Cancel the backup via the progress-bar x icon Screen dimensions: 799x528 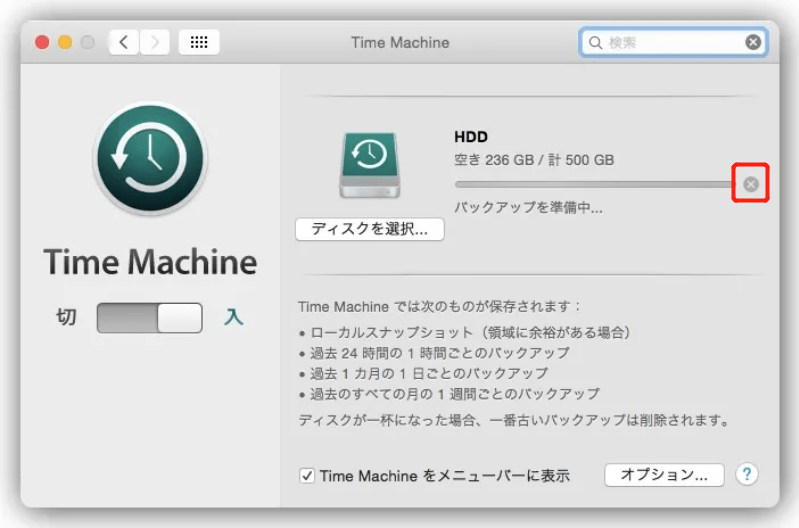751,184
